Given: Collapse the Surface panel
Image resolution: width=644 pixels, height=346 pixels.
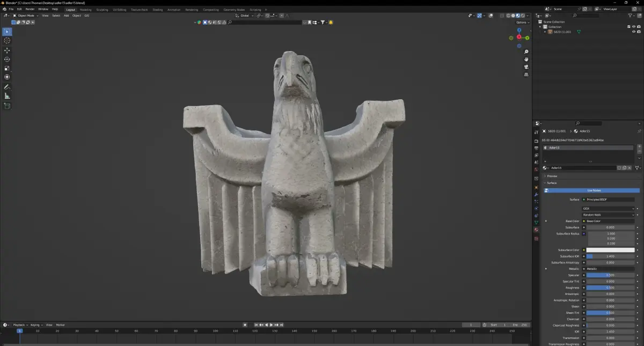Looking at the screenshot, I should click(552, 183).
